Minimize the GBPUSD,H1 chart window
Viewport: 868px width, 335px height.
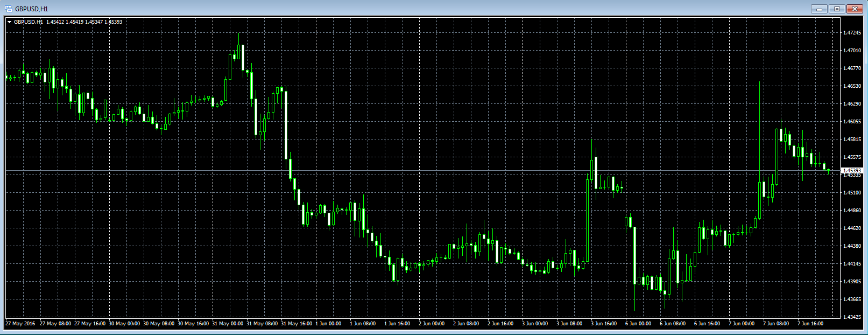pyautogui.click(x=820, y=9)
